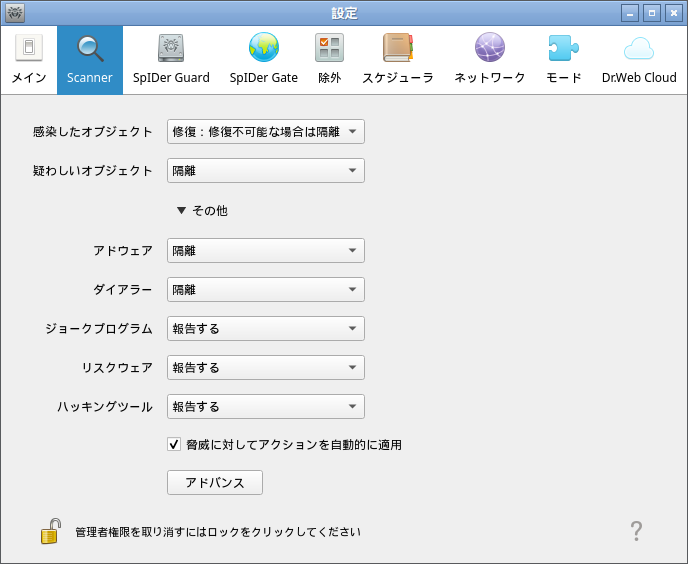This screenshot has width=688, height=564.
Task: Select the Scanner tab with magnifier icon
Action: tap(90, 60)
